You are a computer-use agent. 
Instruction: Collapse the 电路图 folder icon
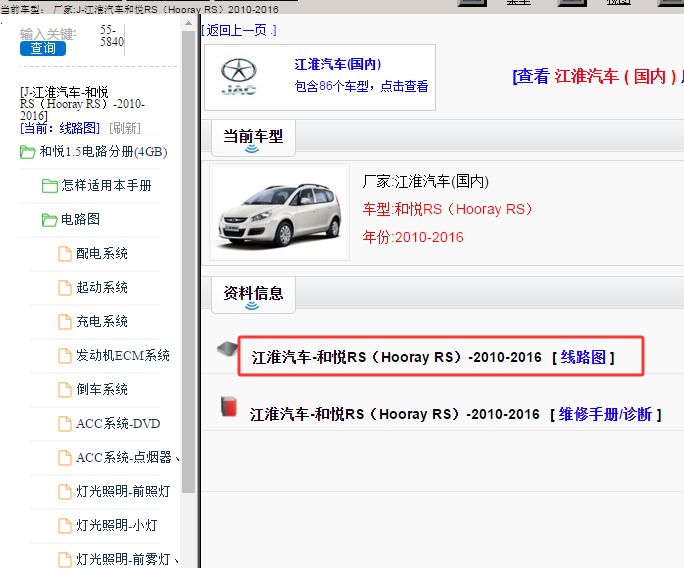point(49,220)
